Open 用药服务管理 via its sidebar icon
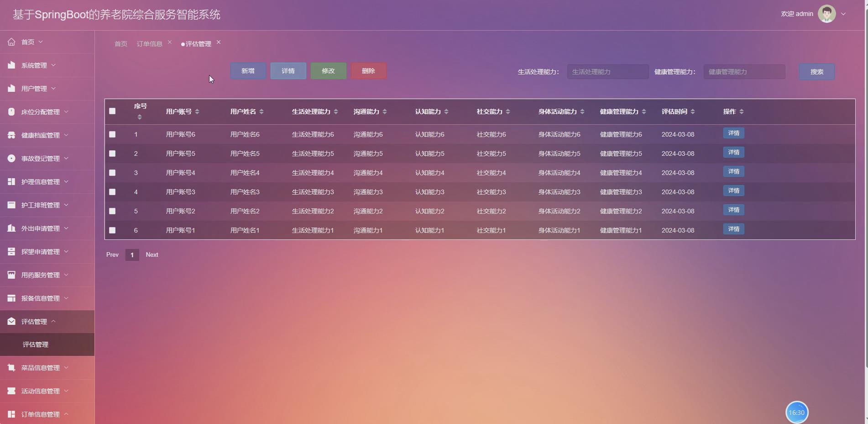868x424 pixels. tap(11, 275)
